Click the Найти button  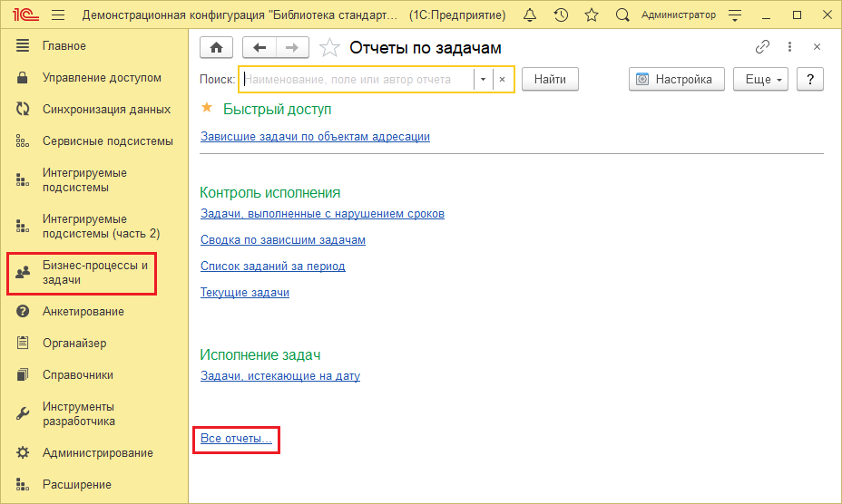coord(550,80)
